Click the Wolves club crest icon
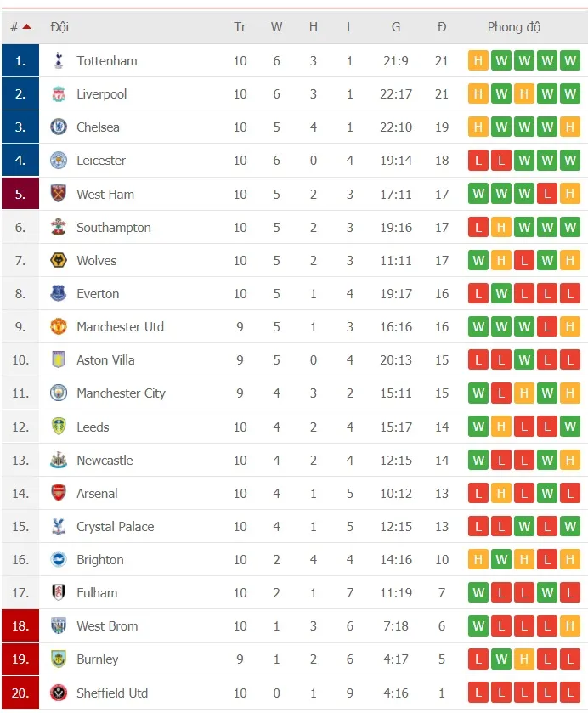Viewport: 588px width, 713px height. tap(59, 260)
